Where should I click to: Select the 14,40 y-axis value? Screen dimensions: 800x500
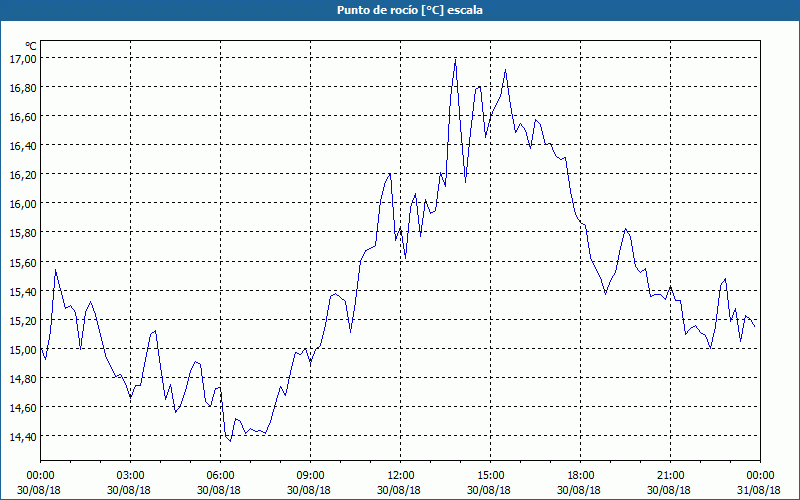point(23,436)
